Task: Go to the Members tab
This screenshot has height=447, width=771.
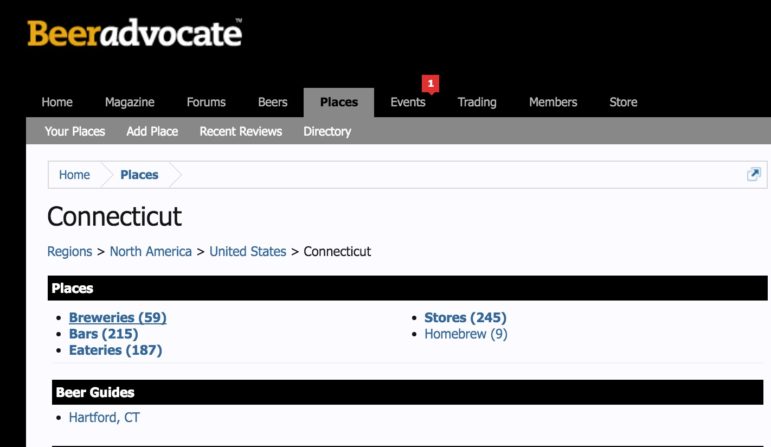Action: tap(553, 102)
